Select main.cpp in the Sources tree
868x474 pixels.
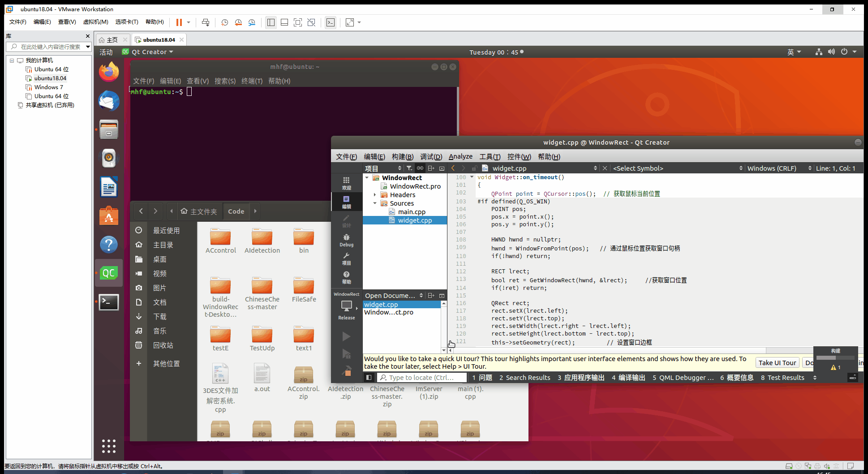(412, 211)
